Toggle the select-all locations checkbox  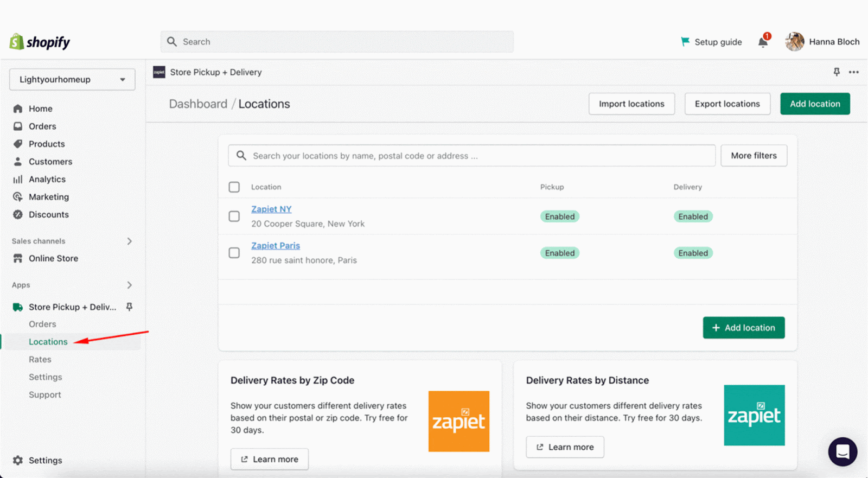(x=234, y=187)
